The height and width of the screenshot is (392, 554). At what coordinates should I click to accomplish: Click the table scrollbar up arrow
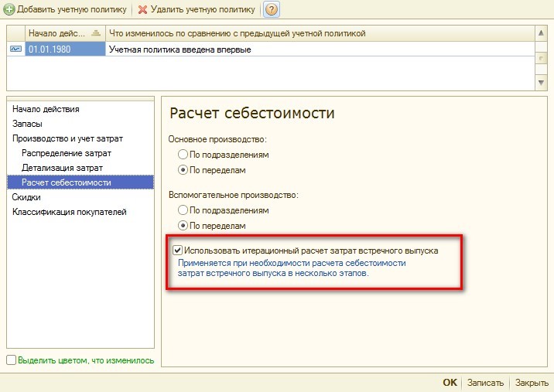(x=541, y=33)
